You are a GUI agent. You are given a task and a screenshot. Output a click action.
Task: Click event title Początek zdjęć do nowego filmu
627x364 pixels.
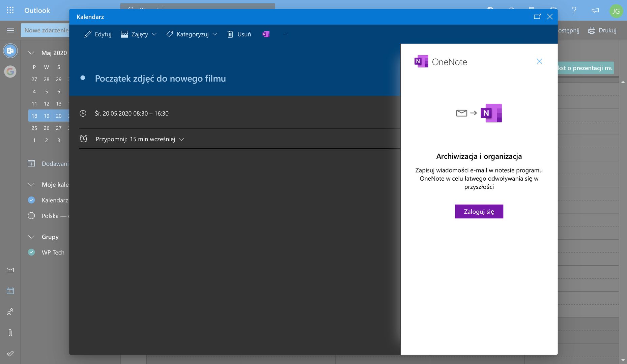pos(161,79)
